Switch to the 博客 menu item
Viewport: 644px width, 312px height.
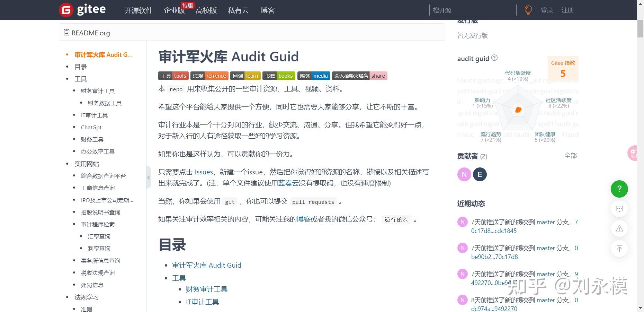(x=267, y=10)
